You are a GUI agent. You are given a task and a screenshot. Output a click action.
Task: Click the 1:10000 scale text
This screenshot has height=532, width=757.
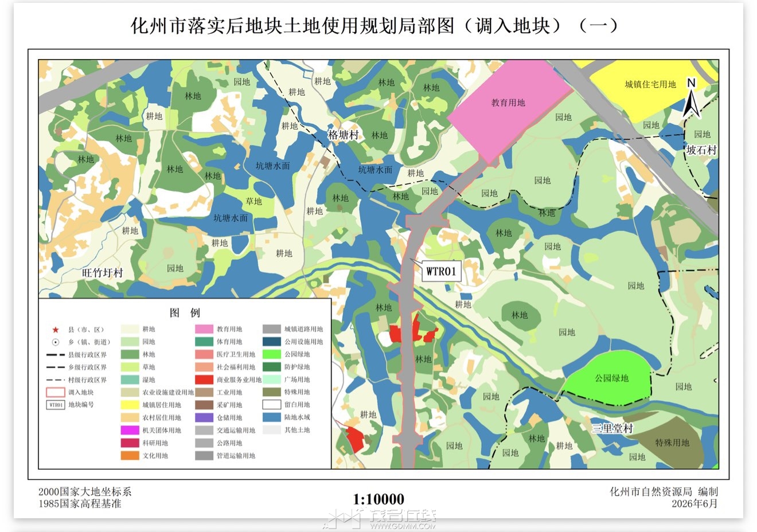pos(378,499)
